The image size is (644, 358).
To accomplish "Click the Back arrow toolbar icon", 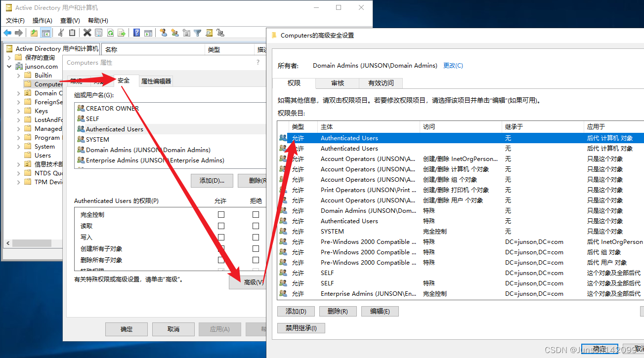I will point(7,33).
